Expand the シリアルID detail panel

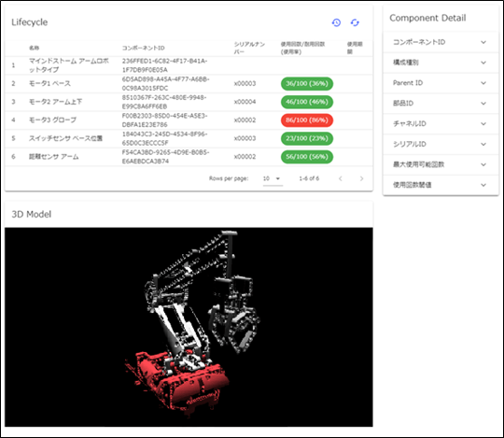pyautogui.click(x=441, y=144)
